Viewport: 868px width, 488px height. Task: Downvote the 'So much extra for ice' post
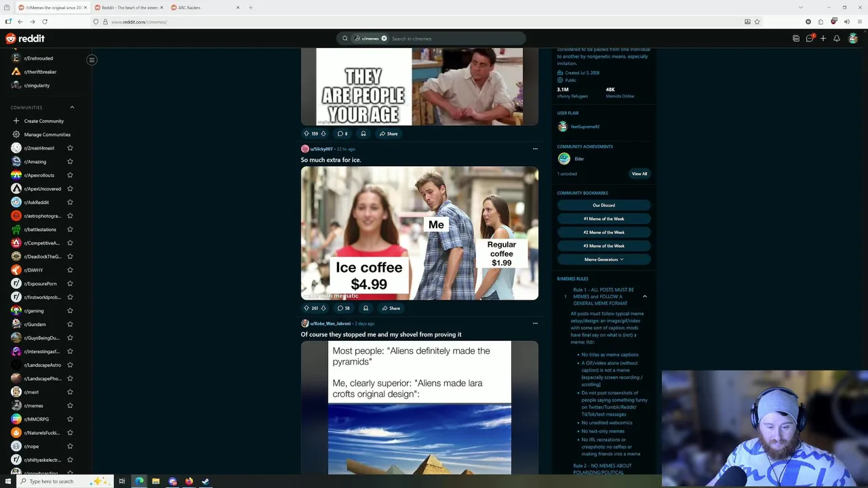coord(323,308)
